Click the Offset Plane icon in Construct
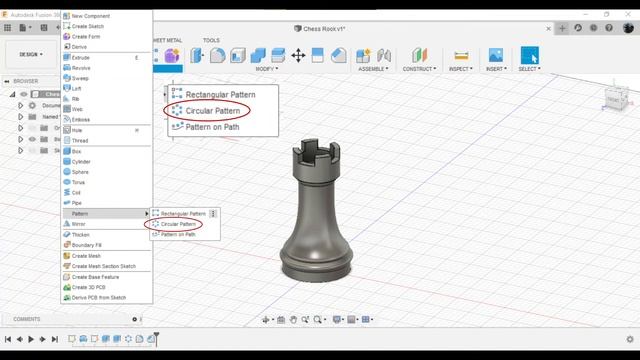The height and width of the screenshot is (360, 640). click(x=419, y=56)
